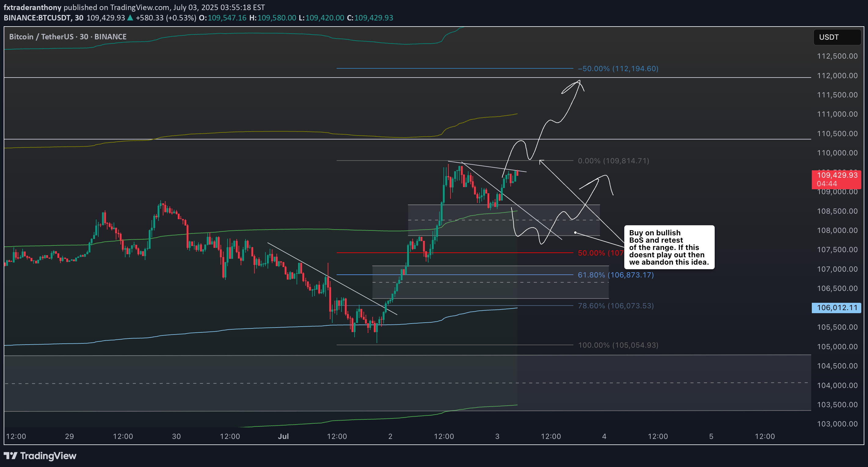Click the 103,500.00 price axis label
The image size is (868, 467).
pyautogui.click(x=837, y=404)
